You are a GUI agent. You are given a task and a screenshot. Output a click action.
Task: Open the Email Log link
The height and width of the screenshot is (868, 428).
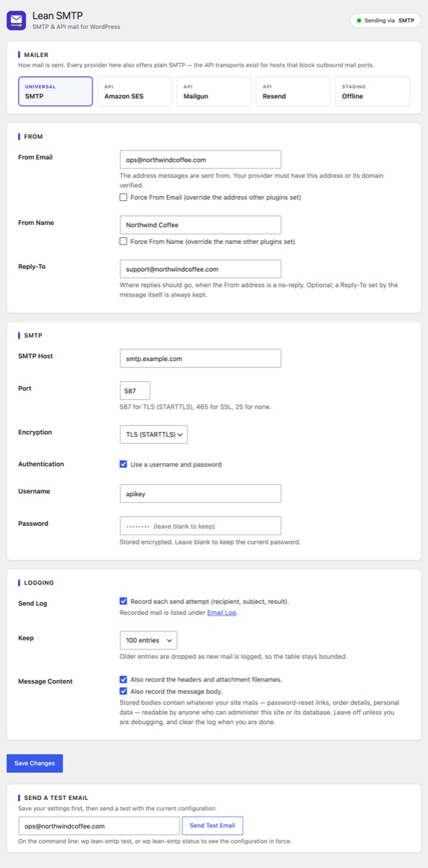221,613
